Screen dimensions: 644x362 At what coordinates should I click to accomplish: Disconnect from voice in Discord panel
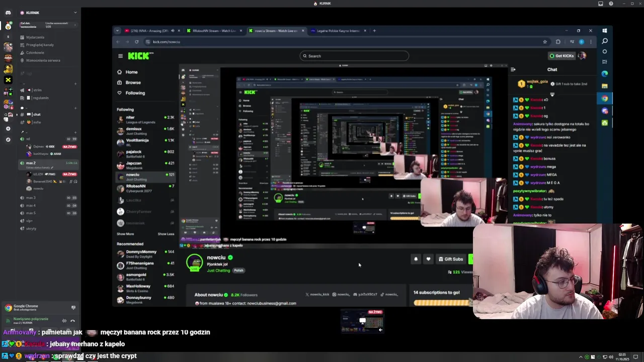72,321
